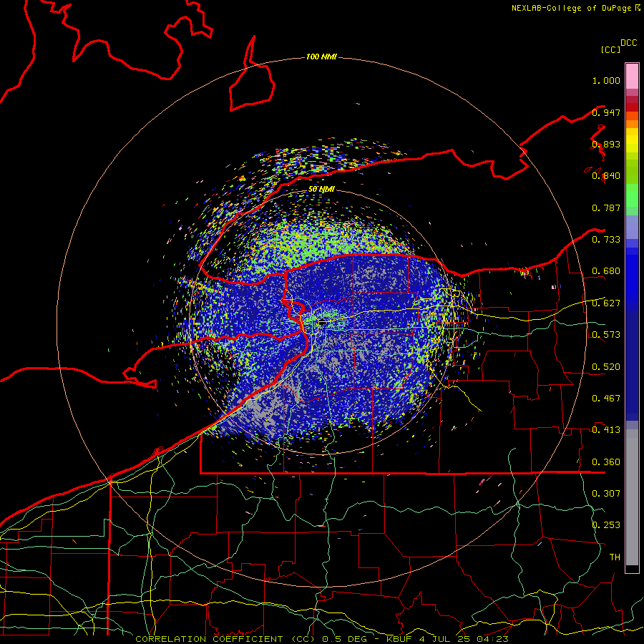Viewport: 644px width, 644px height.
Task: Click the CORRELATION COEFFICIENT (CC) caption text
Action: pyautogui.click(x=224, y=639)
